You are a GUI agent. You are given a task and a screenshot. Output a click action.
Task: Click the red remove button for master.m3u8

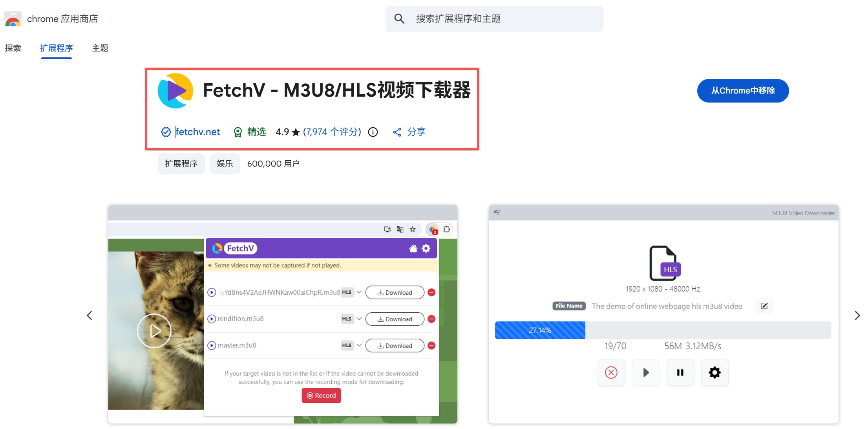click(x=431, y=346)
